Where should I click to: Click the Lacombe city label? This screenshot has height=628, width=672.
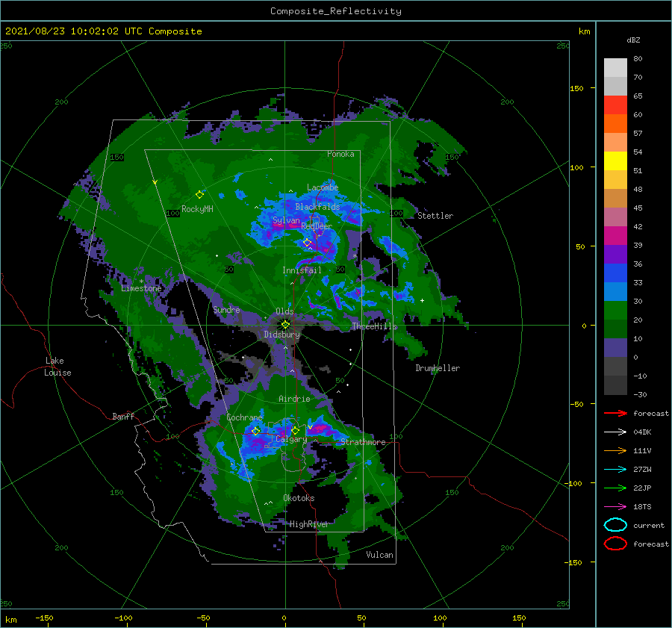click(323, 187)
